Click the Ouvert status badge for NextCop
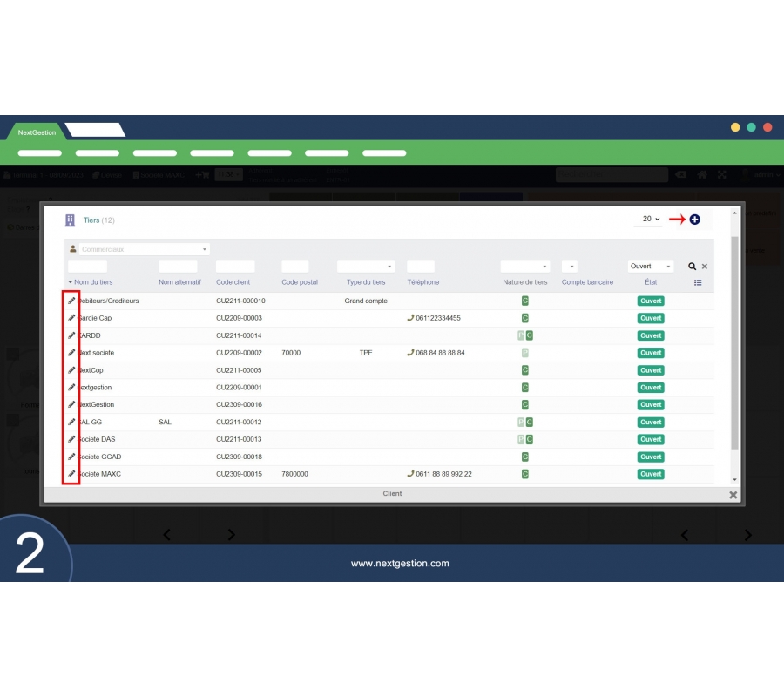The height and width of the screenshot is (697, 784). [650, 370]
